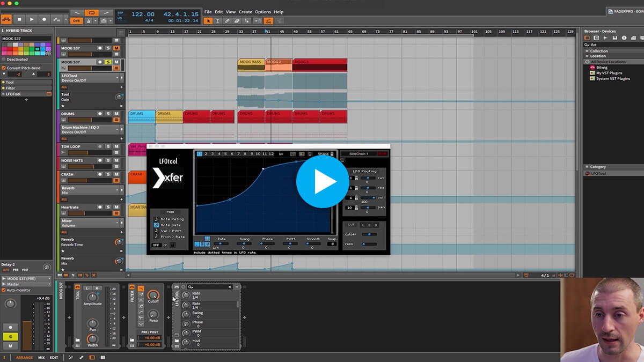Select Filter in the inspector device list

(x=26, y=88)
